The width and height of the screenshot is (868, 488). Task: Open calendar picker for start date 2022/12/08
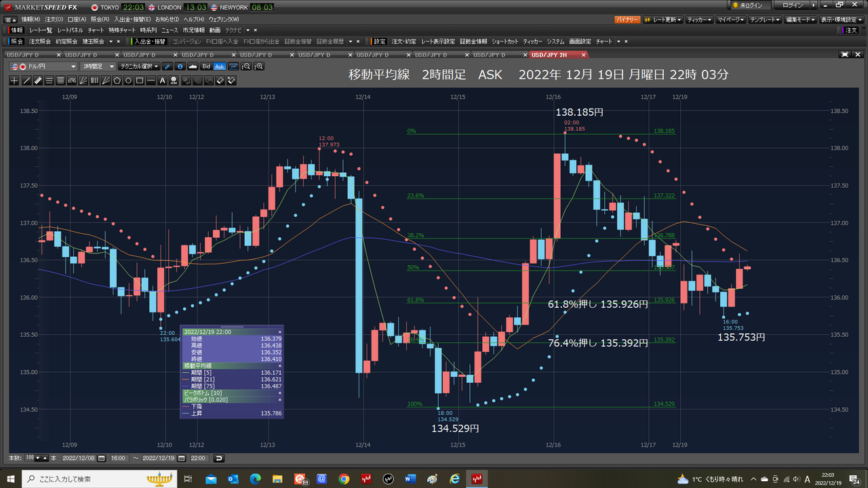point(101,458)
